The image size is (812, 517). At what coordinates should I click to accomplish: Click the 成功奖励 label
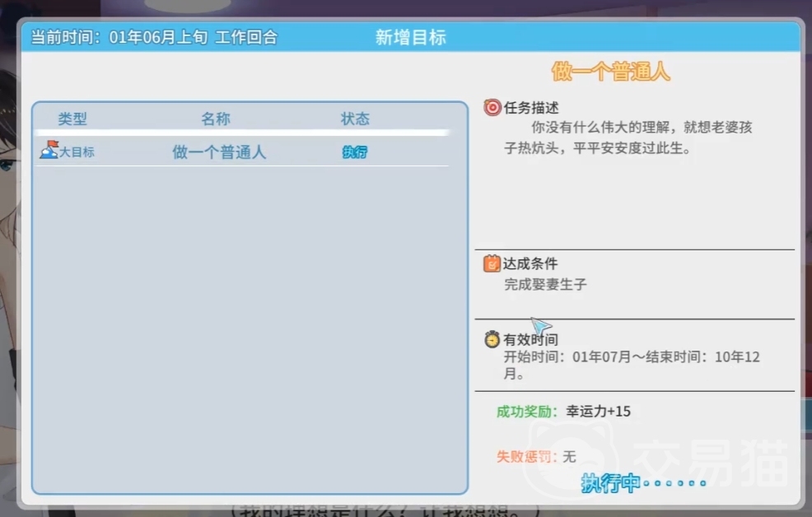coord(528,411)
